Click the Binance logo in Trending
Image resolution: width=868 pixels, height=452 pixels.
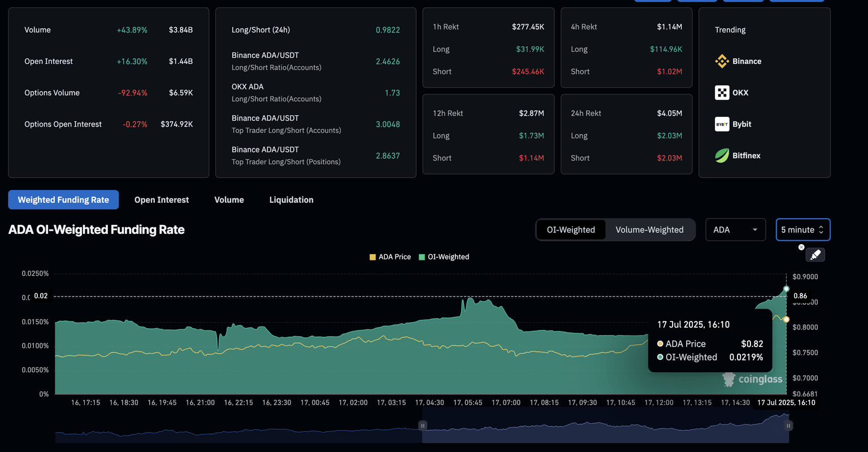coord(722,61)
